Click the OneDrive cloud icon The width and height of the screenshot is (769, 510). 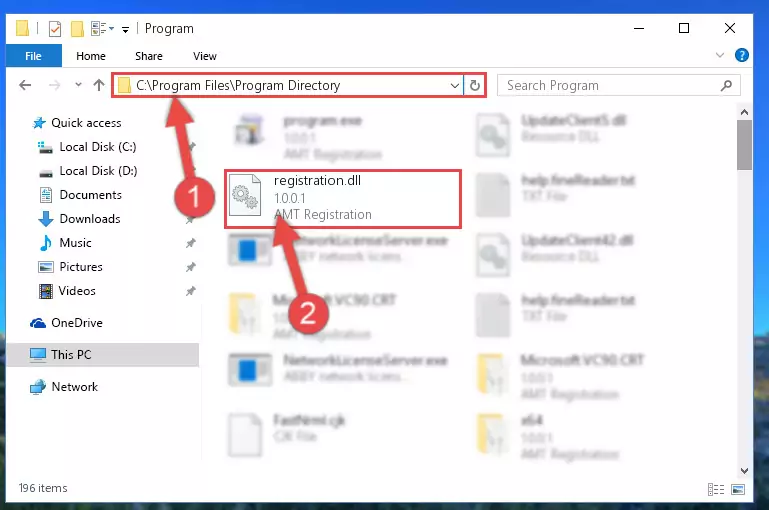point(38,323)
